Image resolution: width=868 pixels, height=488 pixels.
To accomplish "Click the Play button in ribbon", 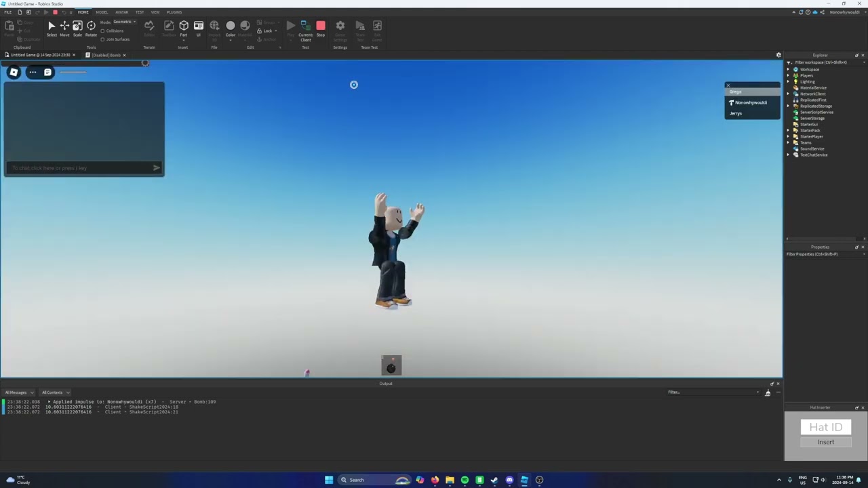I will (291, 28).
